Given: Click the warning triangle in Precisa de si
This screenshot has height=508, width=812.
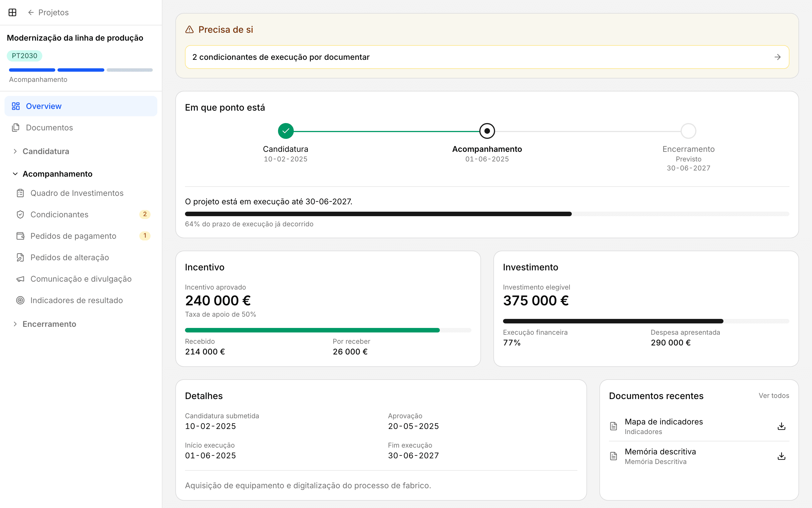Looking at the screenshot, I should [x=189, y=30].
